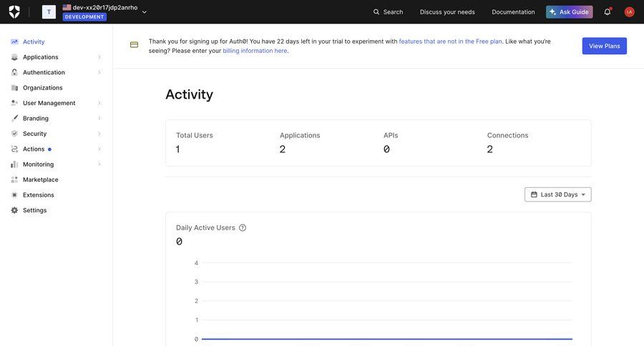Click the tenant name dev-xx20r17jdp2anrho

click(x=105, y=7)
